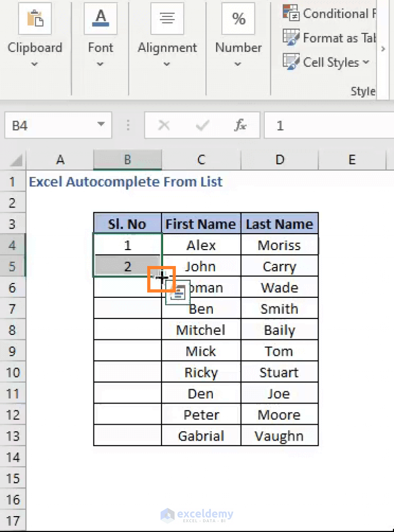Click the title 'Excel Autocomplete From List'
Viewport: 394px width, 532px height.
coord(126,182)
